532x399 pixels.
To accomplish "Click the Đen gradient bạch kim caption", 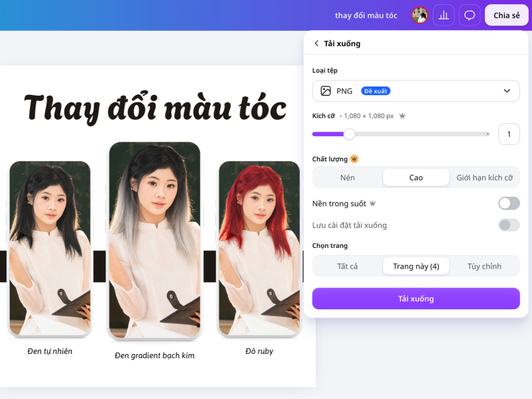I will 155,356.
